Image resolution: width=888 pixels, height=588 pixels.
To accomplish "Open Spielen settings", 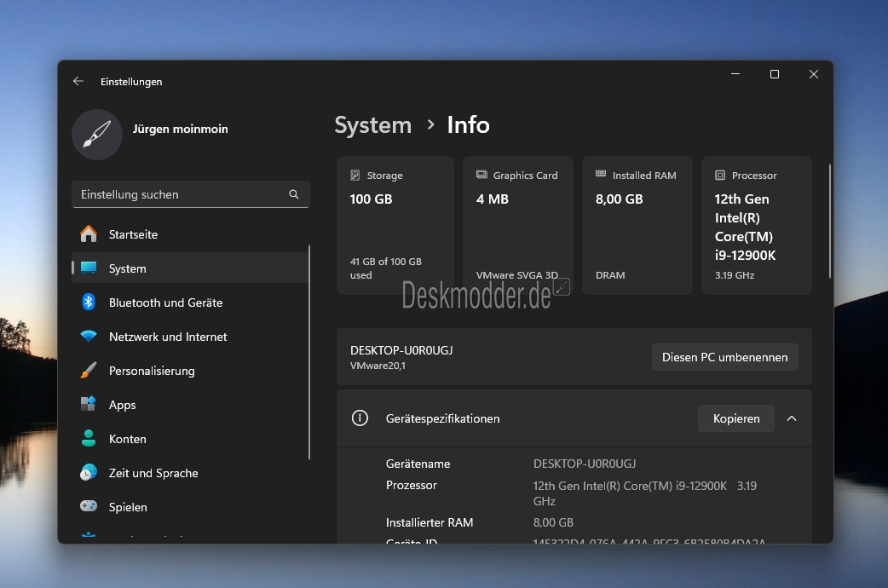I will (190, 506).
